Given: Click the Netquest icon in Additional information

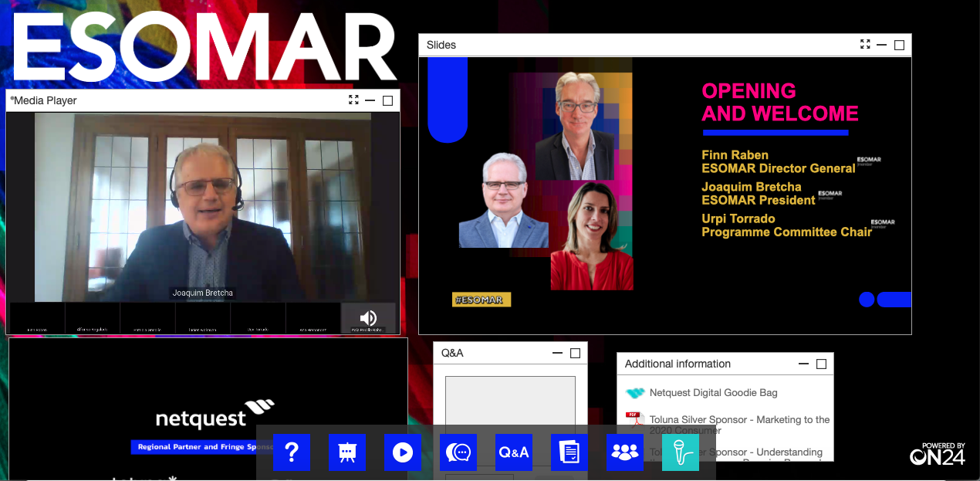Looking at the screenshot, I should (635, 393).
